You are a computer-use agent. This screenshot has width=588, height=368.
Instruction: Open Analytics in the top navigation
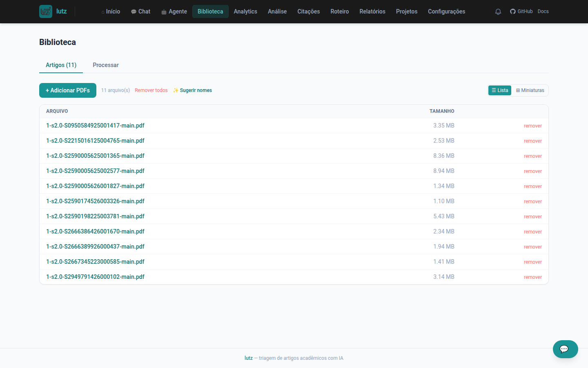245,11
